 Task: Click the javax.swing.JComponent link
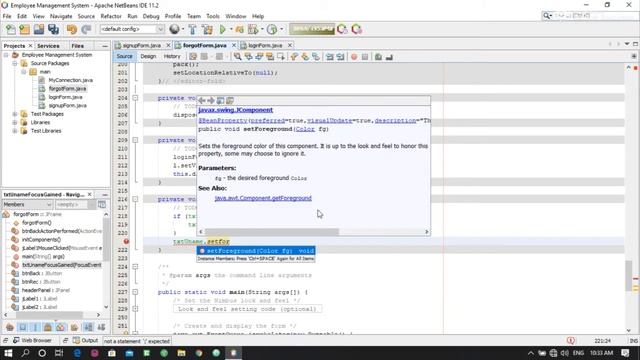click(x=236, y=110)
